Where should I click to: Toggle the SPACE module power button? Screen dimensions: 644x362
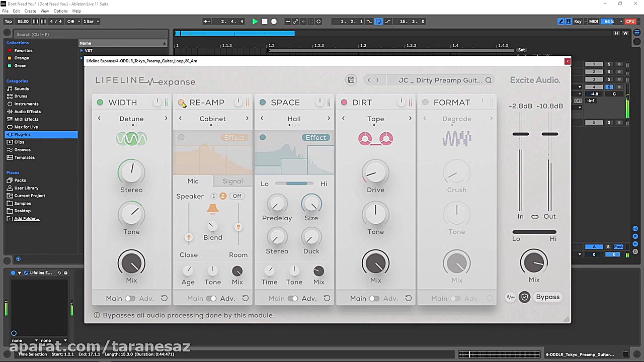(263, 103)
